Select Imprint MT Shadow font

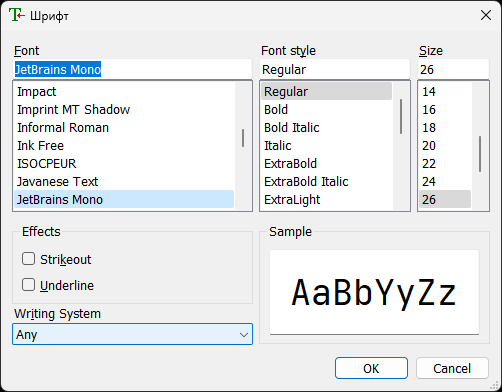click(x=124, y=109)
